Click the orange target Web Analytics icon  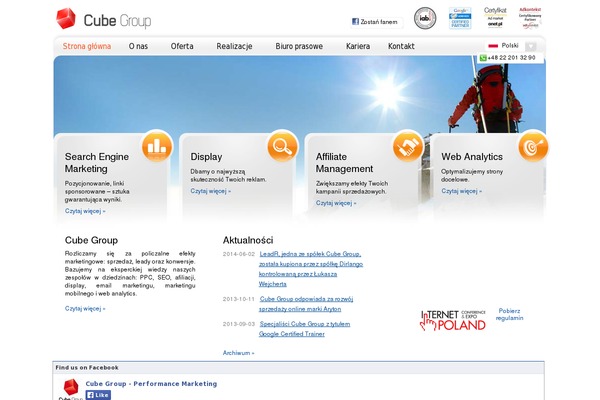(x=533, y=145)
